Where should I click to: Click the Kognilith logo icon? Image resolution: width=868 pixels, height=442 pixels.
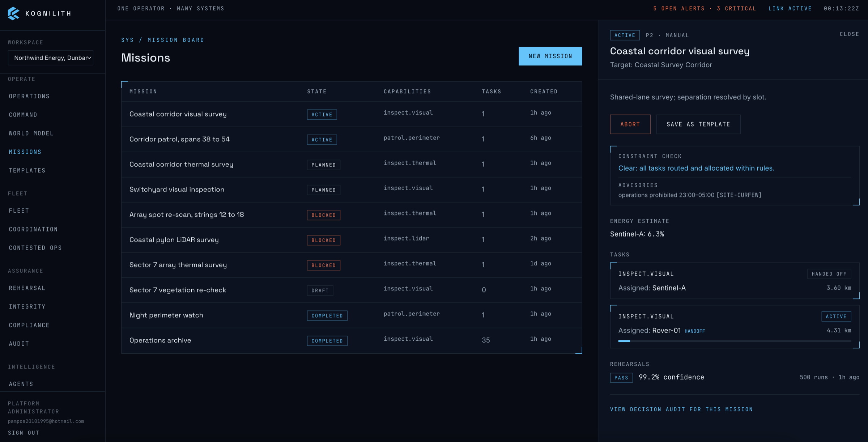tap(13, 13)
